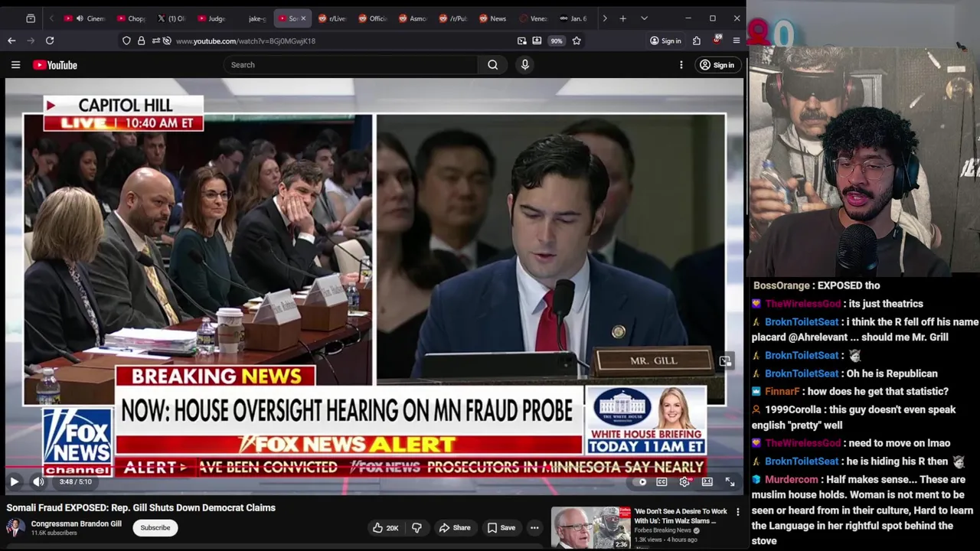
Task: Open Congressman Brandon Gill channel link
Action: tap(77, 524)
